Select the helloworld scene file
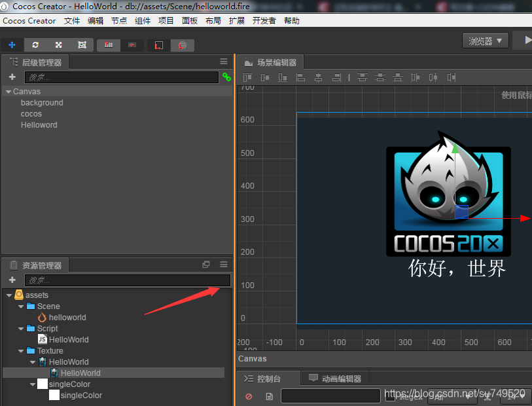Screen dimensions: 532x406 67,318
